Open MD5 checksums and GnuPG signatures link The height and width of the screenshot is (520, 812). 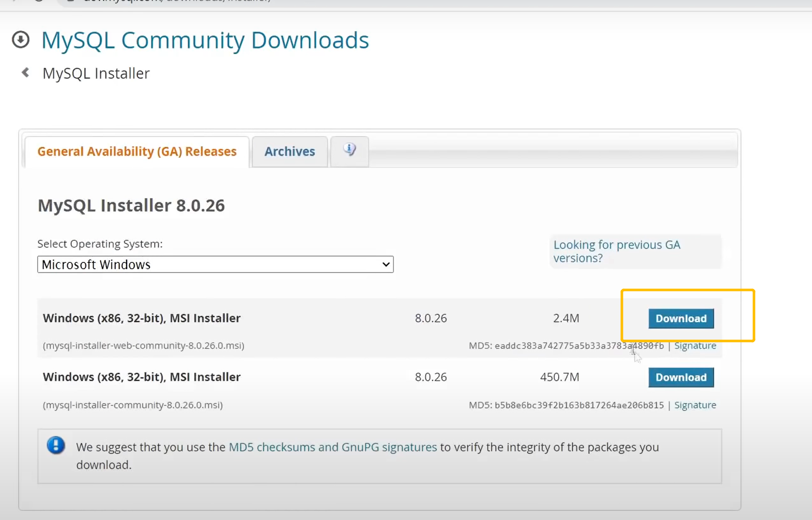point(333,447)
